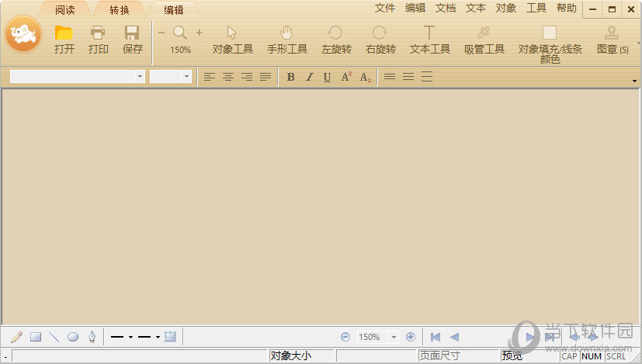Toggle subscript formatting

tap(365, 77)
